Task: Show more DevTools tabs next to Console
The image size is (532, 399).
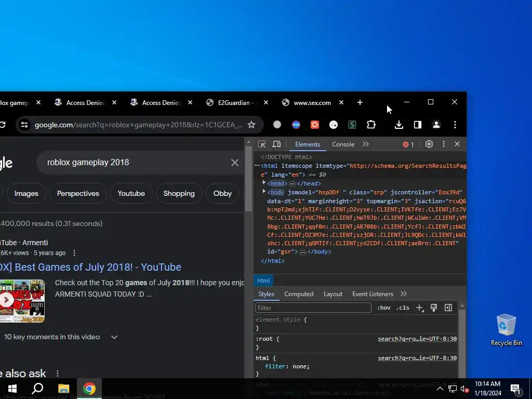Action: 365,144
